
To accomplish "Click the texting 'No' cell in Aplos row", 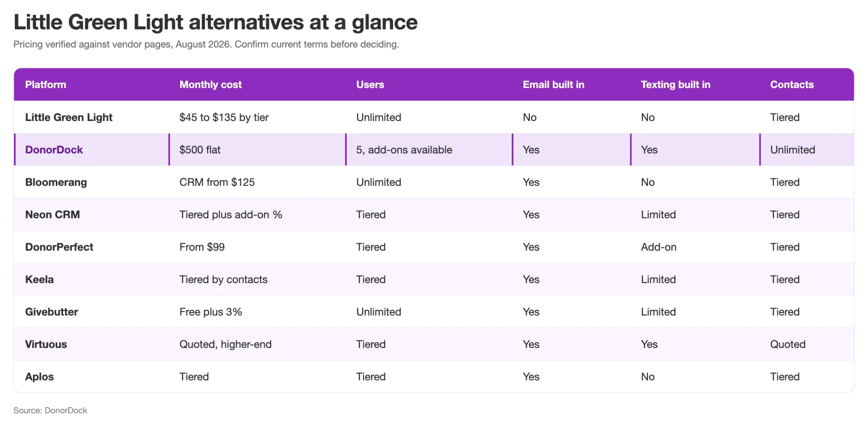I will pos(648,377).
